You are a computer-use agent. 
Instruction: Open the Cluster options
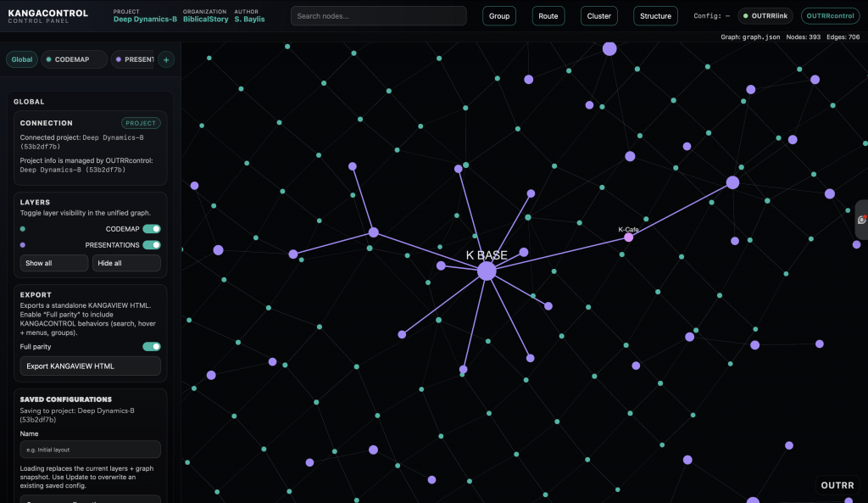[599, 16]
